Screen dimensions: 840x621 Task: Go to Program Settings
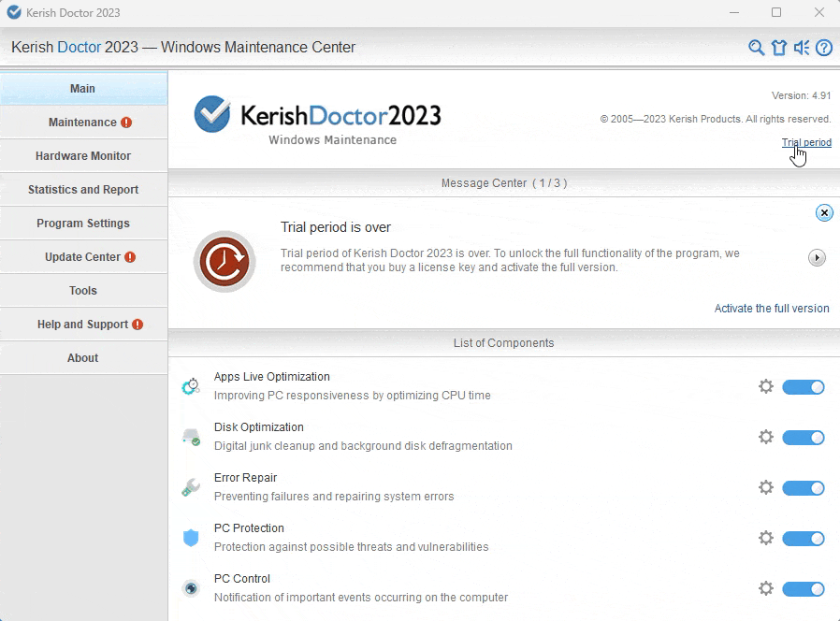(x=83, y=224)
